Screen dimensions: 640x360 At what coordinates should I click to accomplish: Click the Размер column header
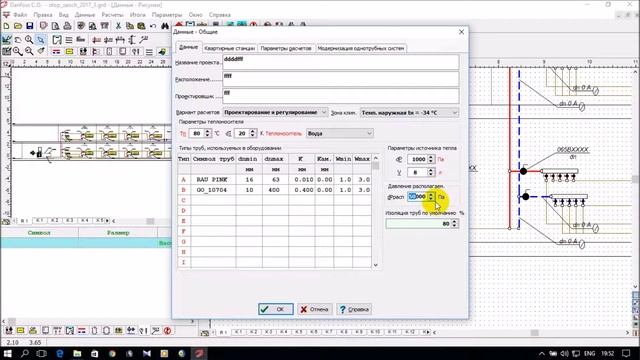pyautogui.click(x=118, y=233)
